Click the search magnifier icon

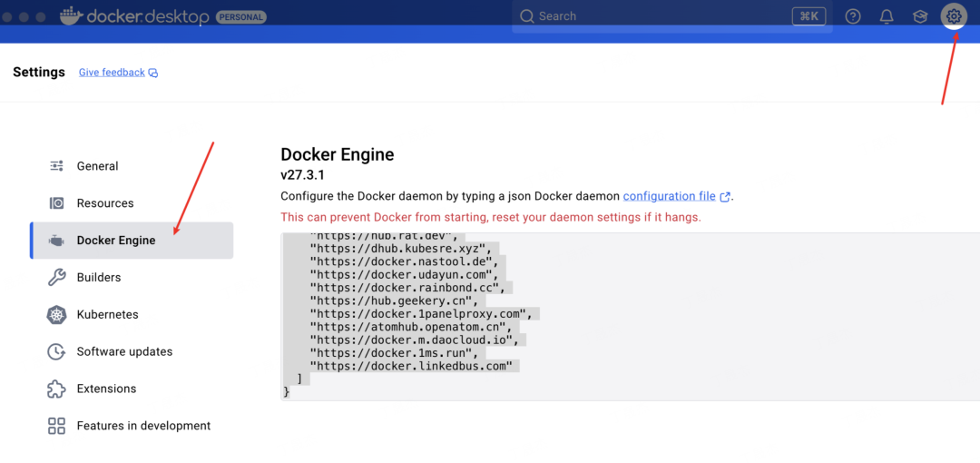(527, 16)
